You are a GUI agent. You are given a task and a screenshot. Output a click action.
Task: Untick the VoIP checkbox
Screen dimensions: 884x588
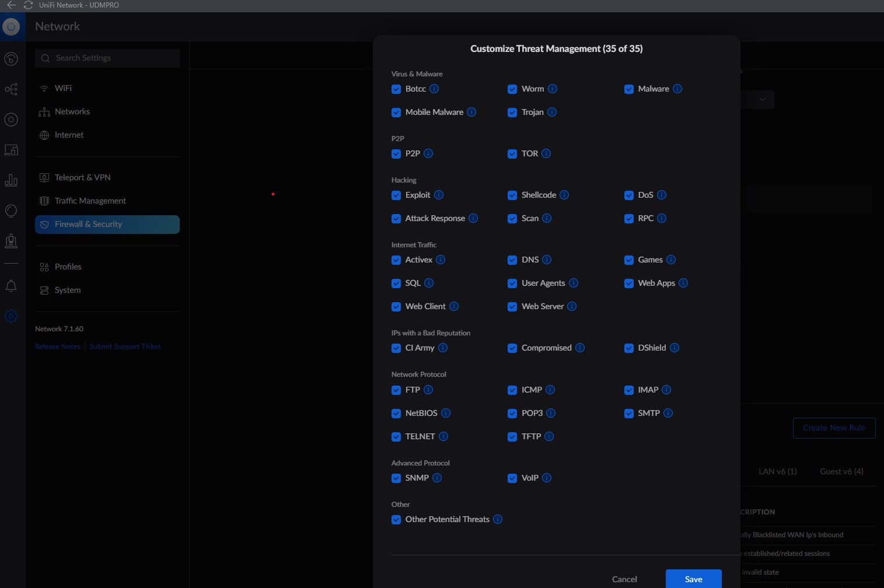[x=512, y=478]
